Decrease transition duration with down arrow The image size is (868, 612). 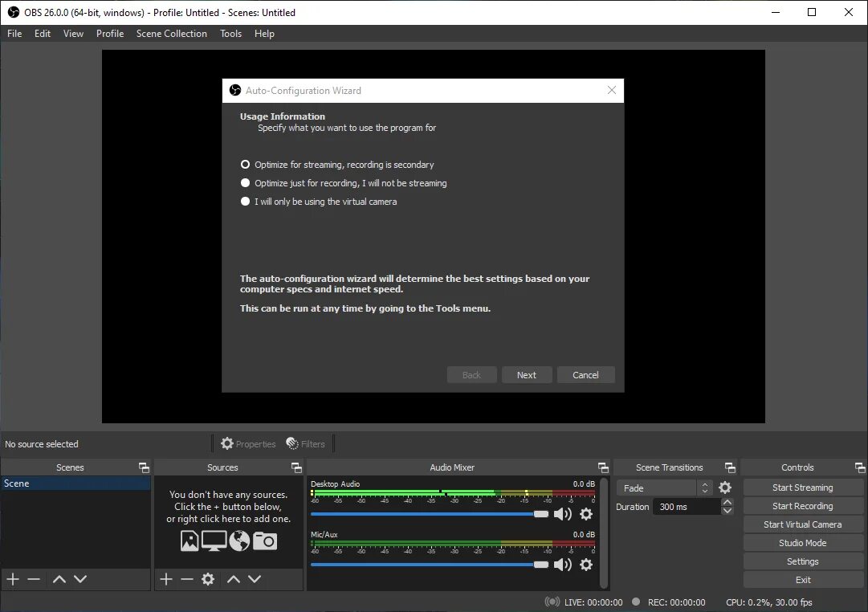click(x=727, y=511)
